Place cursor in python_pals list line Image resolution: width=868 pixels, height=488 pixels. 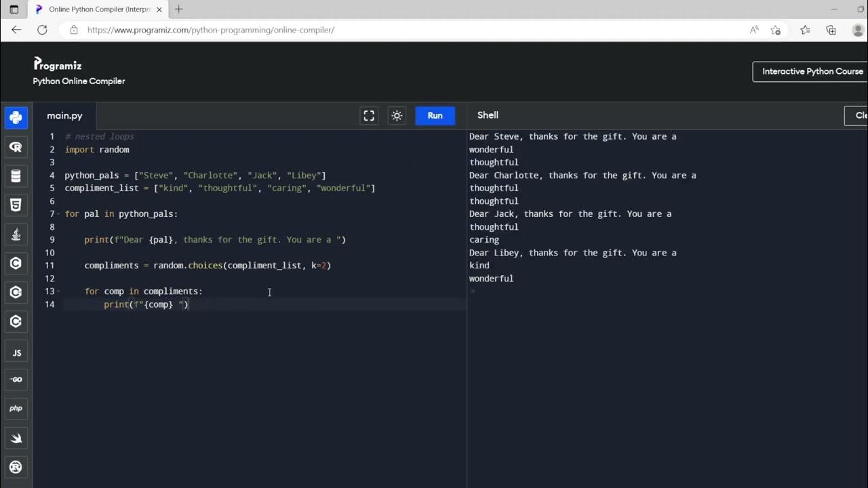click(x=195, y=176)
